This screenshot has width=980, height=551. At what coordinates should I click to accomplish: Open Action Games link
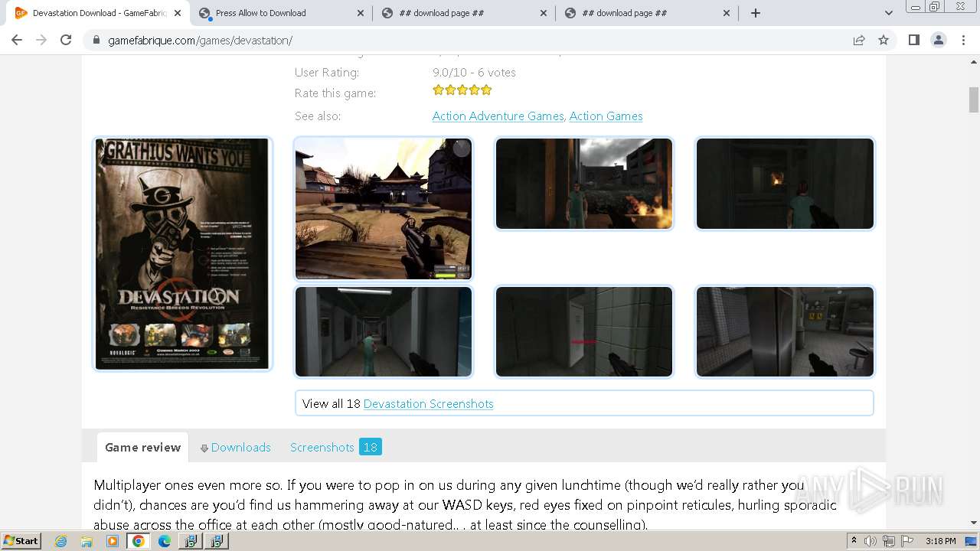pos(606,116)
